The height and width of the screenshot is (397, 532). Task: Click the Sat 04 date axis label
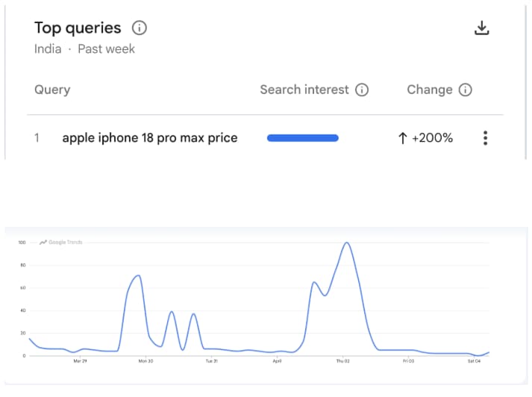coord(474,361)
